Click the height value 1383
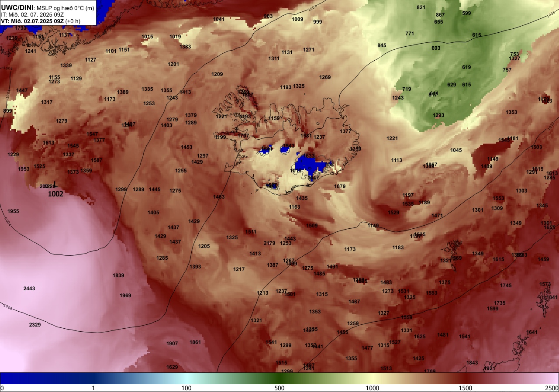Image resolution: width=559 pixels, height=392 pixels. [x=185, y=47]
